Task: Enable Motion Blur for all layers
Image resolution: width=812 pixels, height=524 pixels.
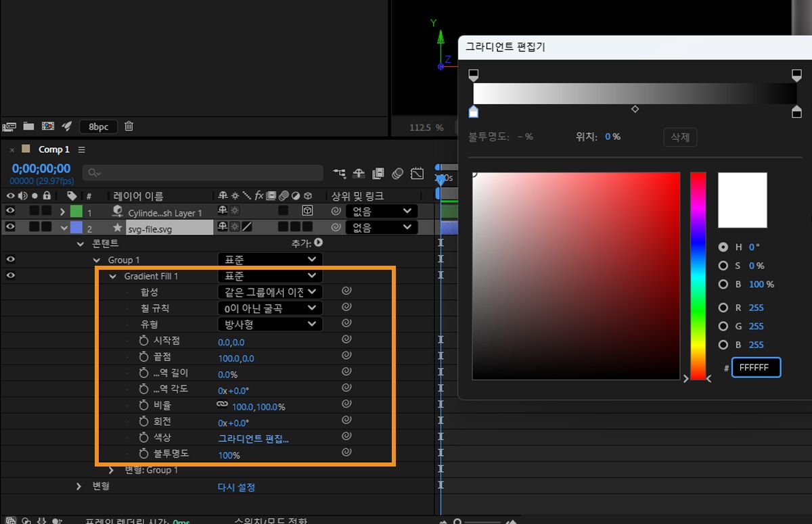Action: (397, 173)
